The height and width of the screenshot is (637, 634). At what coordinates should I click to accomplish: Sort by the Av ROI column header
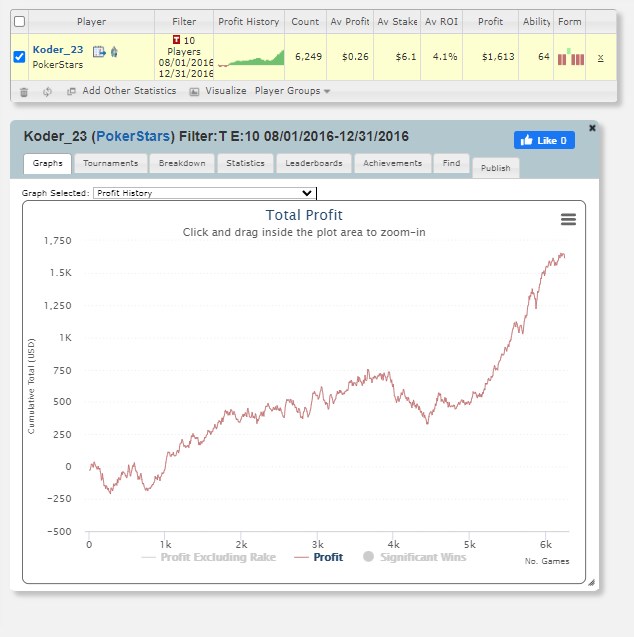coord(441,22)
